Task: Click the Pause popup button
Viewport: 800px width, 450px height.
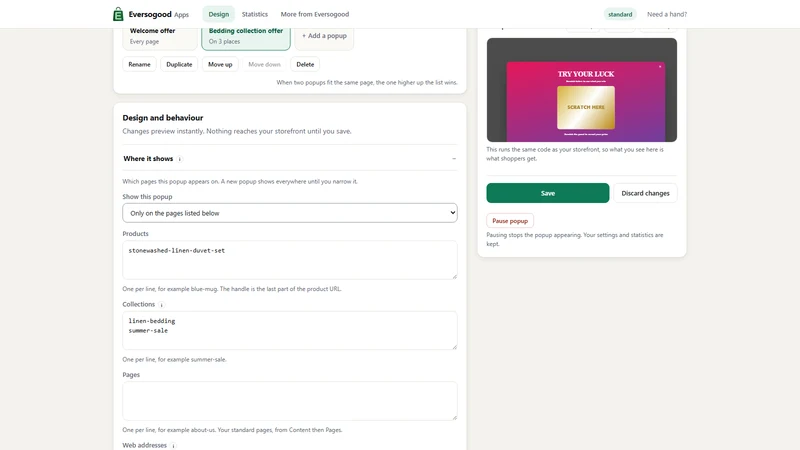Action: [510, 220]
